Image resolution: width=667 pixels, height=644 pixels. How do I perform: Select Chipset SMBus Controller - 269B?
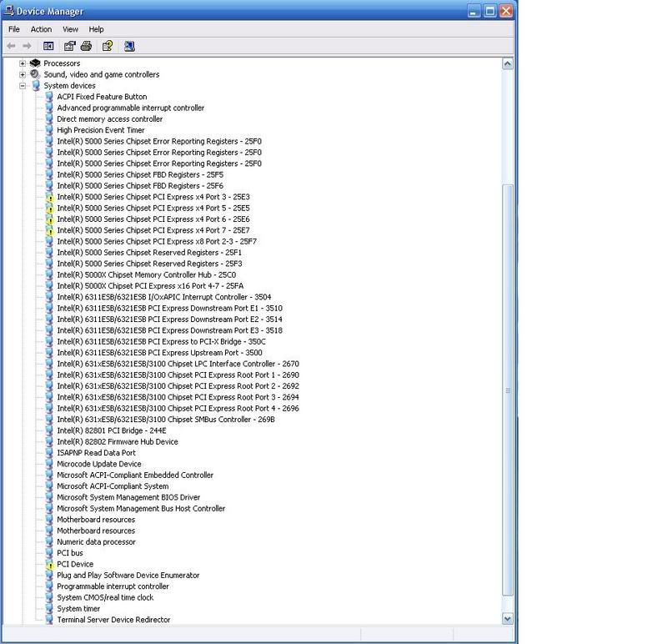pos(166,420)
